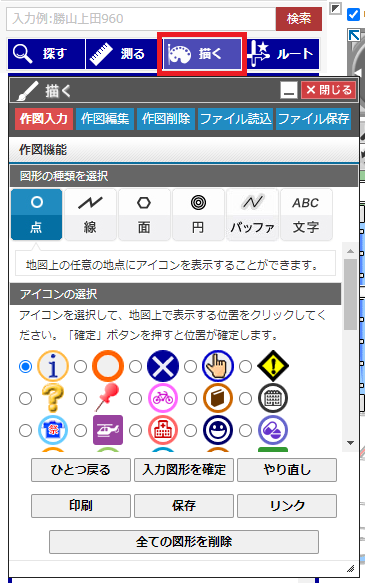Pick the バッファ buffer shape tool
The height and width of the screenshot is (583, 365).
coord(252,214)
